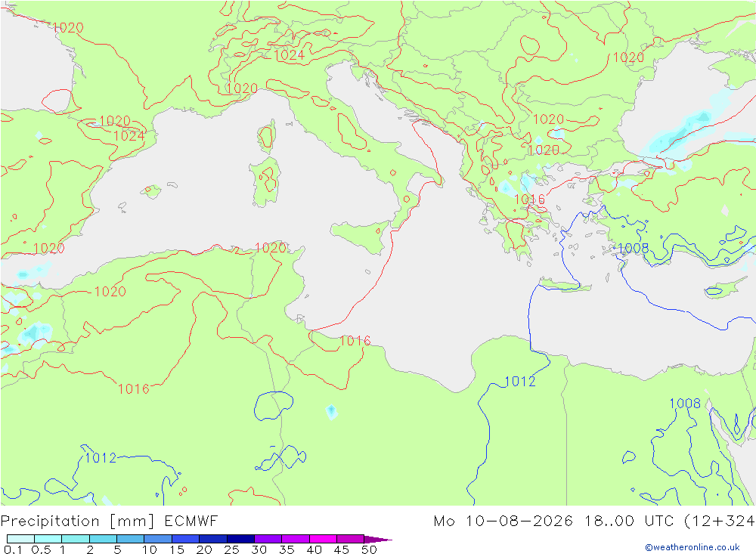Pick the 30–35 mm legend swatch
The image size is (756, 554).
pyautogui.click(x=268, y=539)
